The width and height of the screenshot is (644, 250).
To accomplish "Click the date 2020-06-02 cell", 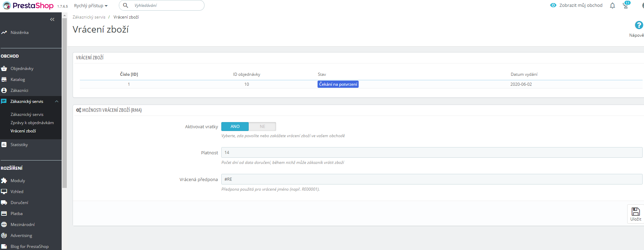I will (x=521, y=84).
